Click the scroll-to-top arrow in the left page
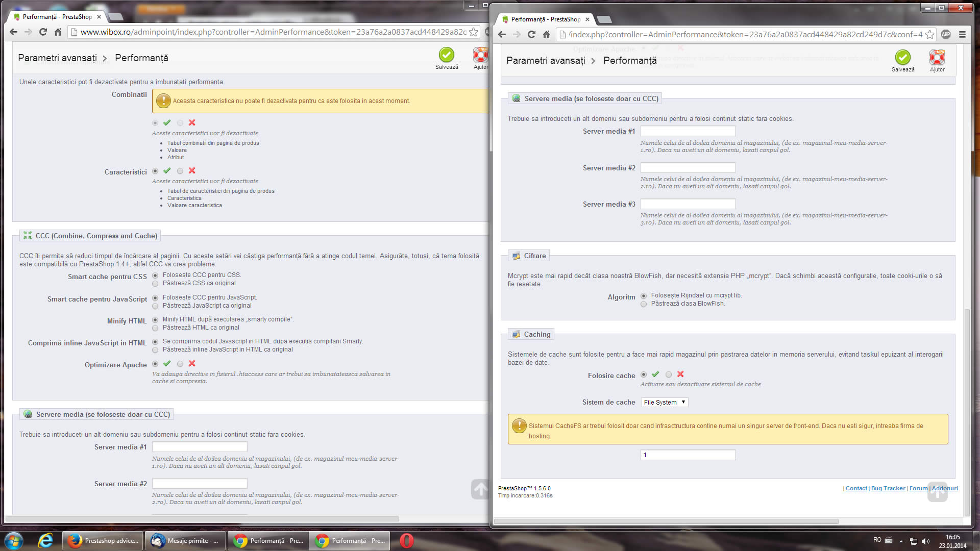The height and width of the screenshot is (551, 980). pyautogui.click(x=480, y=489)
